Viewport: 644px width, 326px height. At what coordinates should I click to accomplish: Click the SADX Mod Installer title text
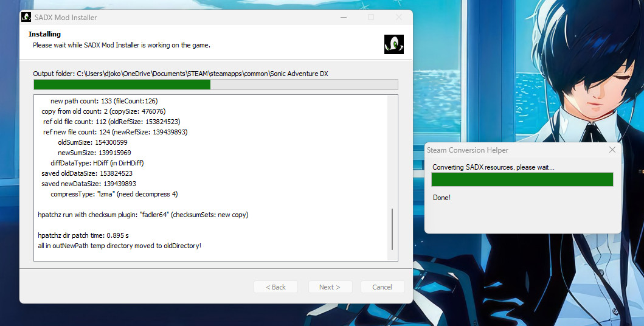coord(66,18)
